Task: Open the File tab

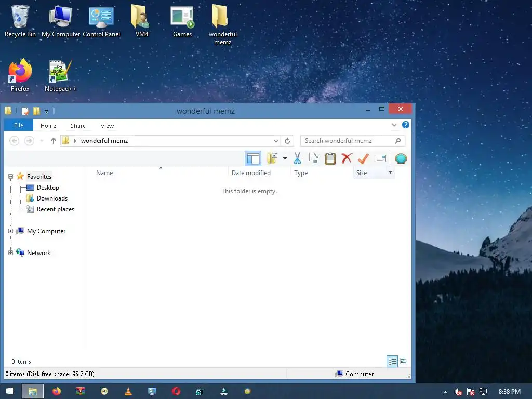Action: coord(19,125)
